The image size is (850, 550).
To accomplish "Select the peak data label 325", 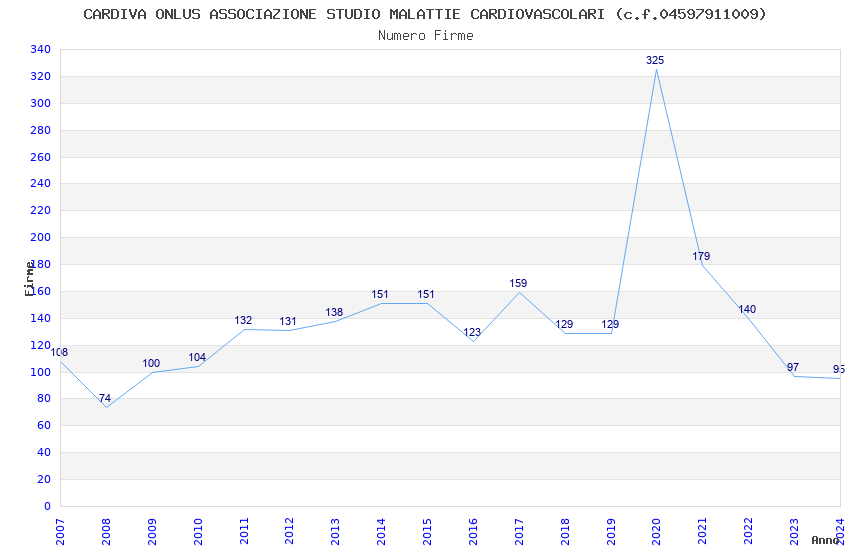I will click(x=655, y=60).
